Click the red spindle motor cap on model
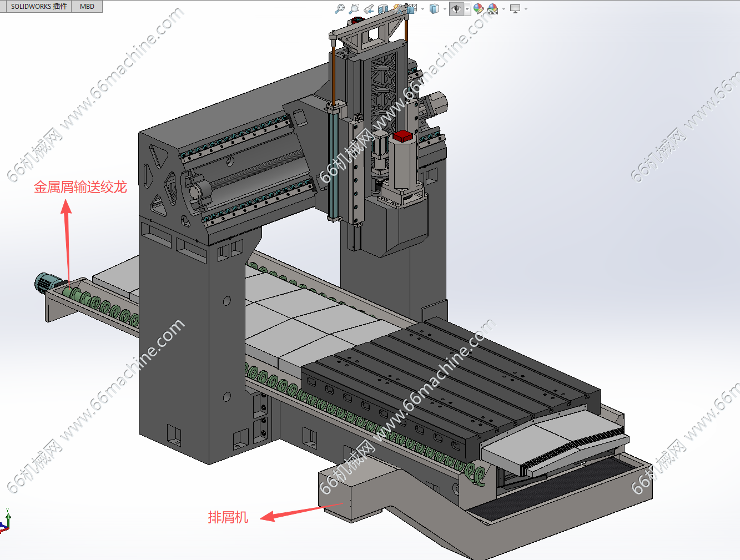The height and width of the screenshot is (560, 740). click(402, 136)
